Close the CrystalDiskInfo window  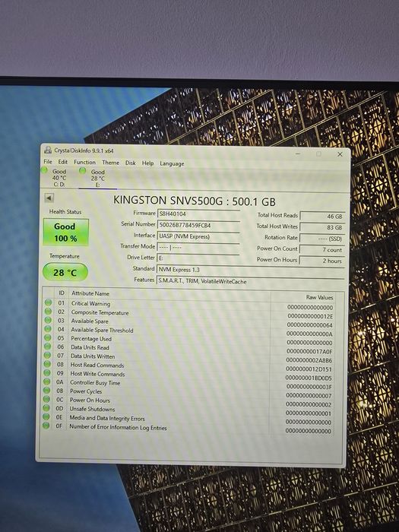[340, 154]
